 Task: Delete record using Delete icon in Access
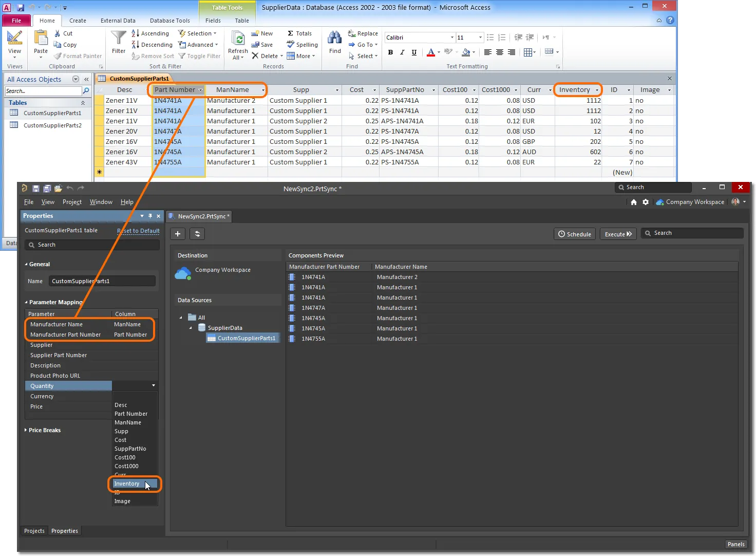[x=255, y=56]
